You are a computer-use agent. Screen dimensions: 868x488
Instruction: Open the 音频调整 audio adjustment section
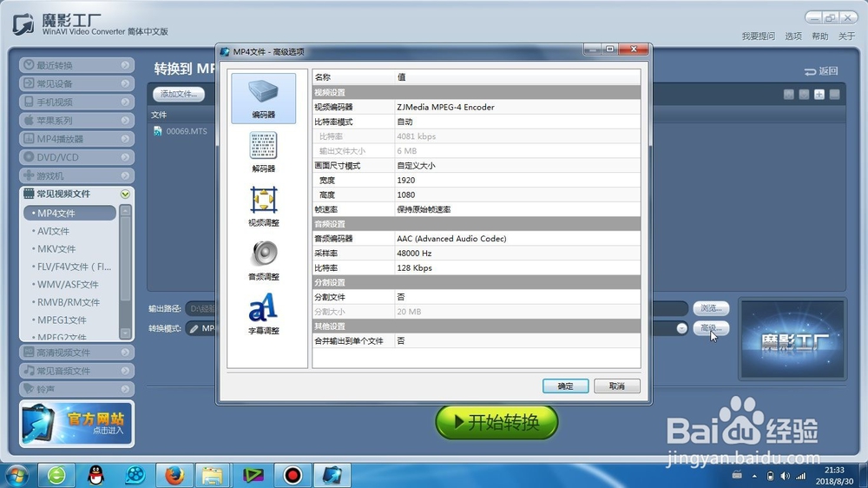264,260
